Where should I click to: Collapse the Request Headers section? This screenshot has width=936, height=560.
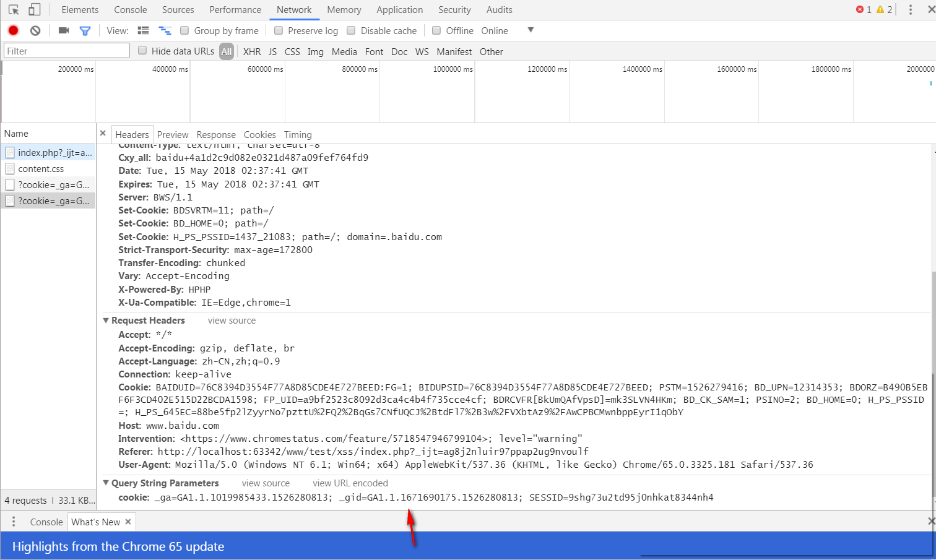[x=106, y=321]
